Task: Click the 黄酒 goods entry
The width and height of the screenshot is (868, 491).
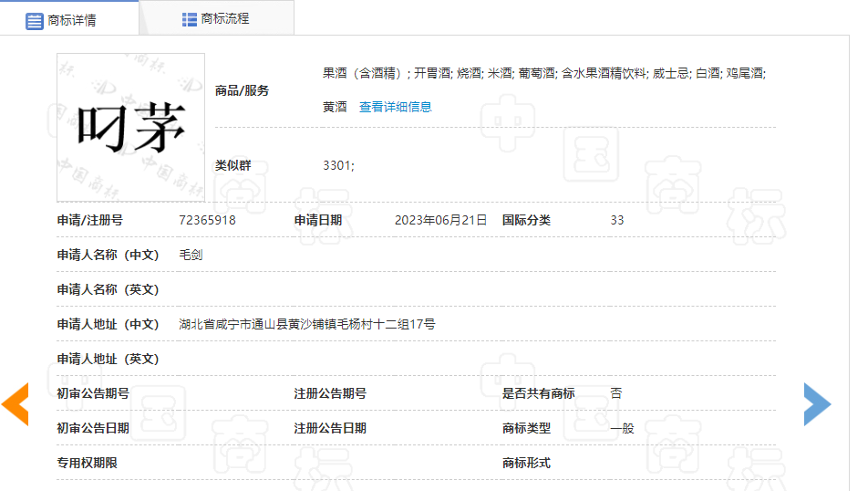Action: (335, 107)
